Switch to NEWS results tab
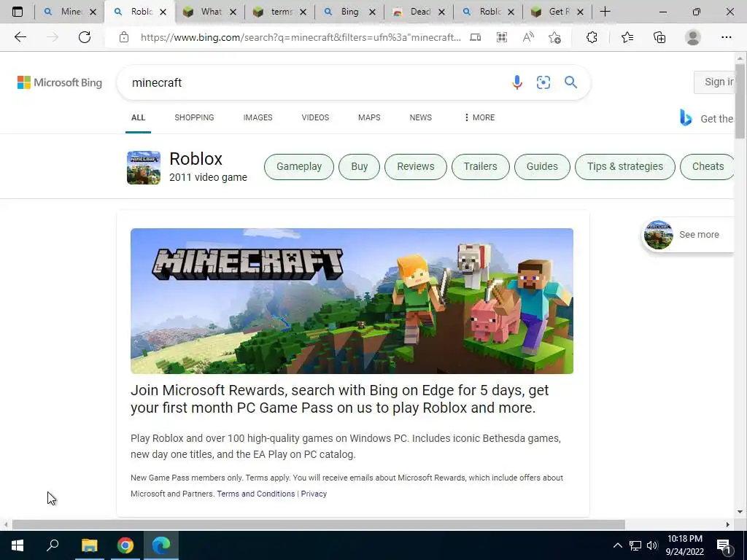 pyautogui.click(x=421, y=117)
